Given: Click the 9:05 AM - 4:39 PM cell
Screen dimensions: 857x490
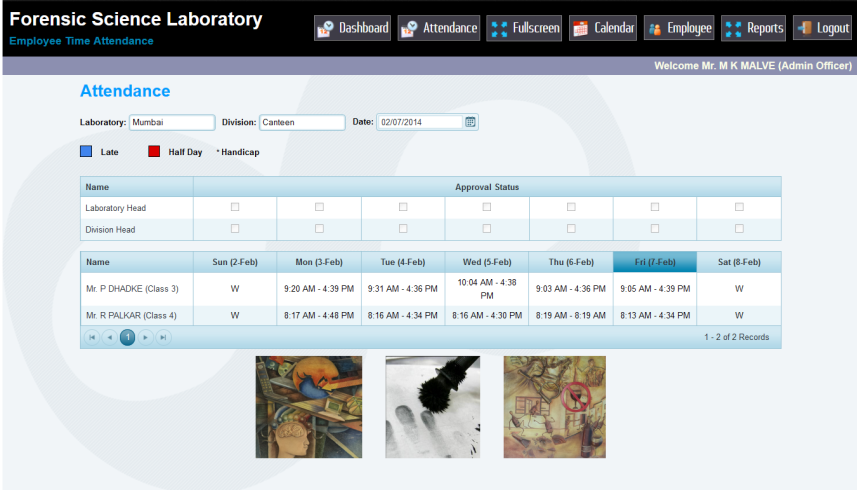Looking at the screenshot, I should [x=655, y=289].
